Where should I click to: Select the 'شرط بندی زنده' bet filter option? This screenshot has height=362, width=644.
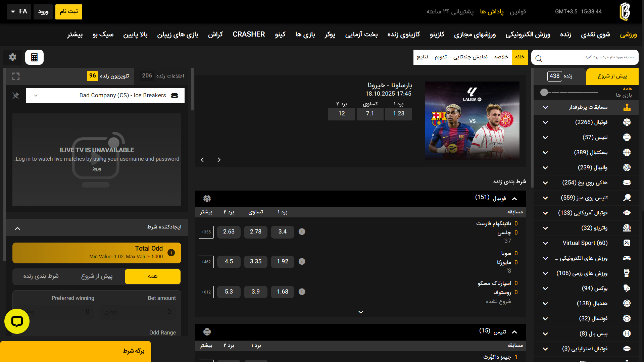pyautogui.click(x=41, y=276)
